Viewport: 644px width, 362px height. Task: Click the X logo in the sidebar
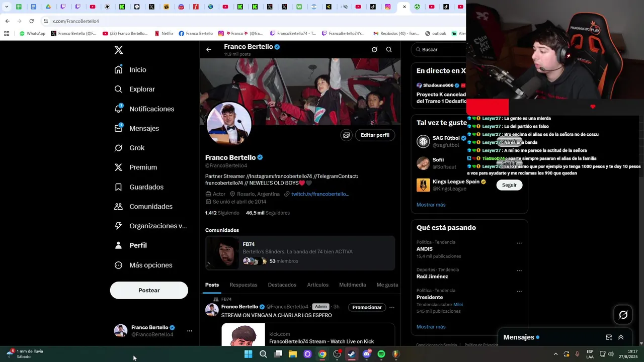pyautogui.click(x=119, y=50)
